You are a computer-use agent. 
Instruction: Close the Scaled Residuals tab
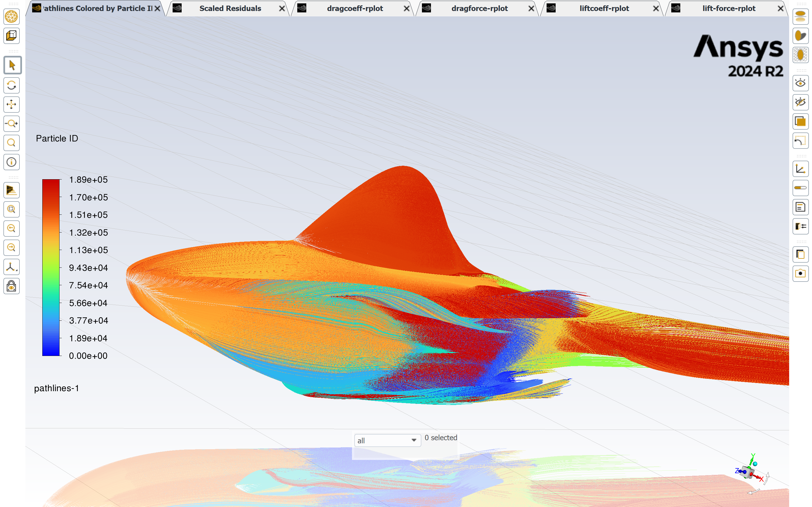282,8
